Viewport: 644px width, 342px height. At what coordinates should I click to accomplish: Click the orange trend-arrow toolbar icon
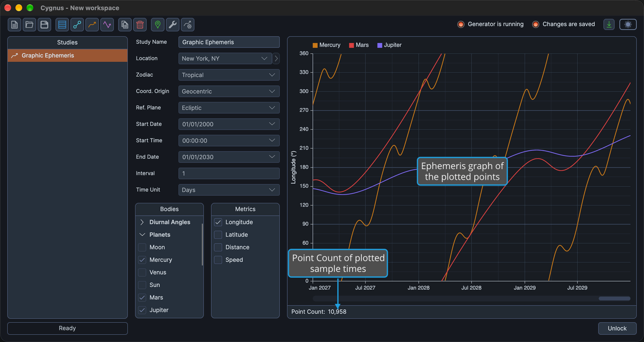tap(92, 25)
